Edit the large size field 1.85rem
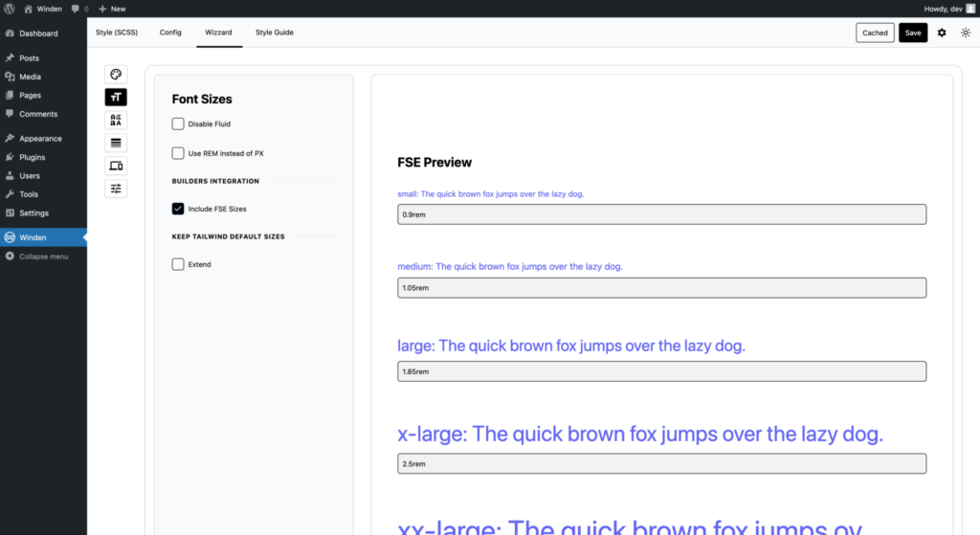 [x=662, y=371]
